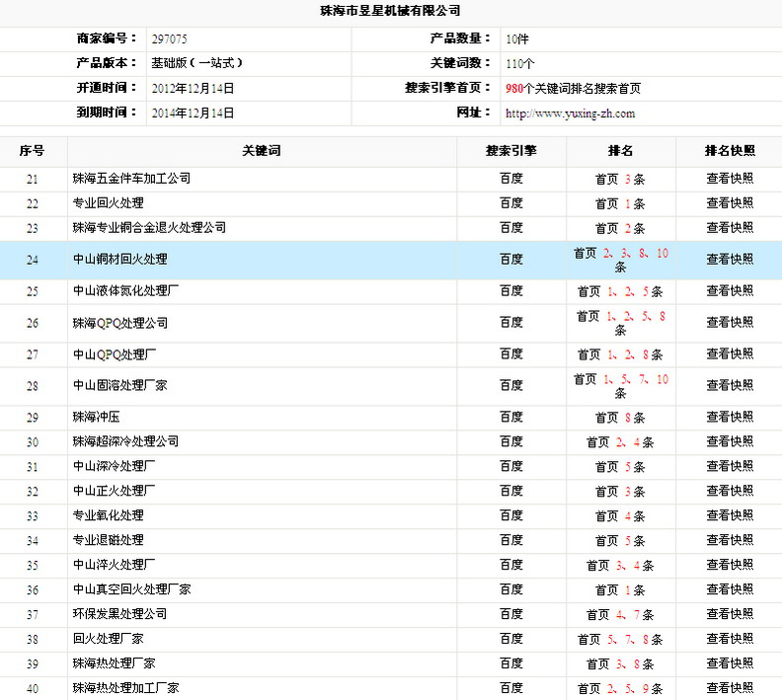Select keyword 中山深冷处理厂

[x=115, y=466]
